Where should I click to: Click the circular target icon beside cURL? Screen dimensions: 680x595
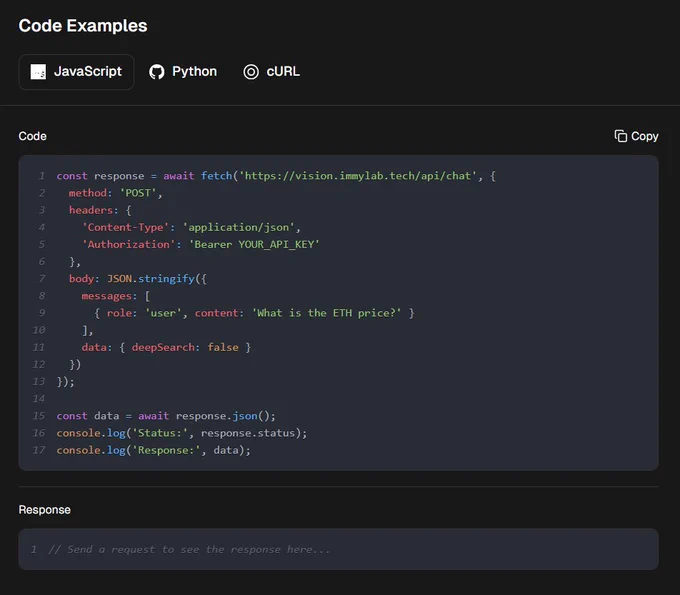pos(251,72)
